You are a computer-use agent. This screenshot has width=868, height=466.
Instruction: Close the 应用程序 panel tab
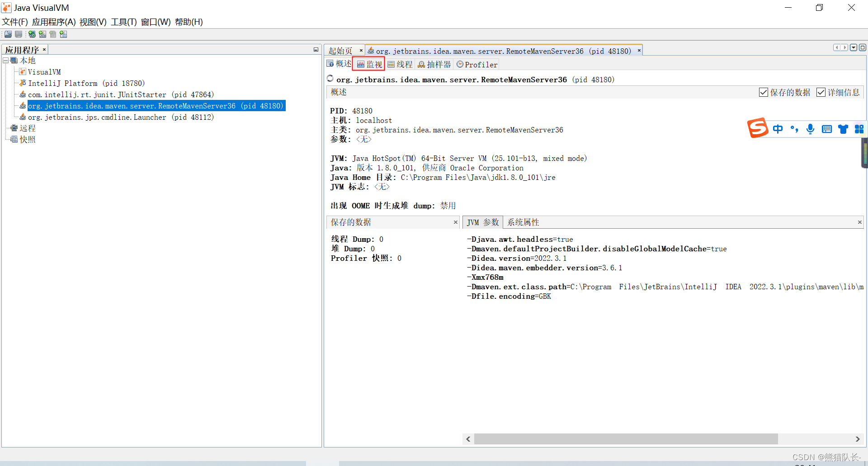pos(44,50)
